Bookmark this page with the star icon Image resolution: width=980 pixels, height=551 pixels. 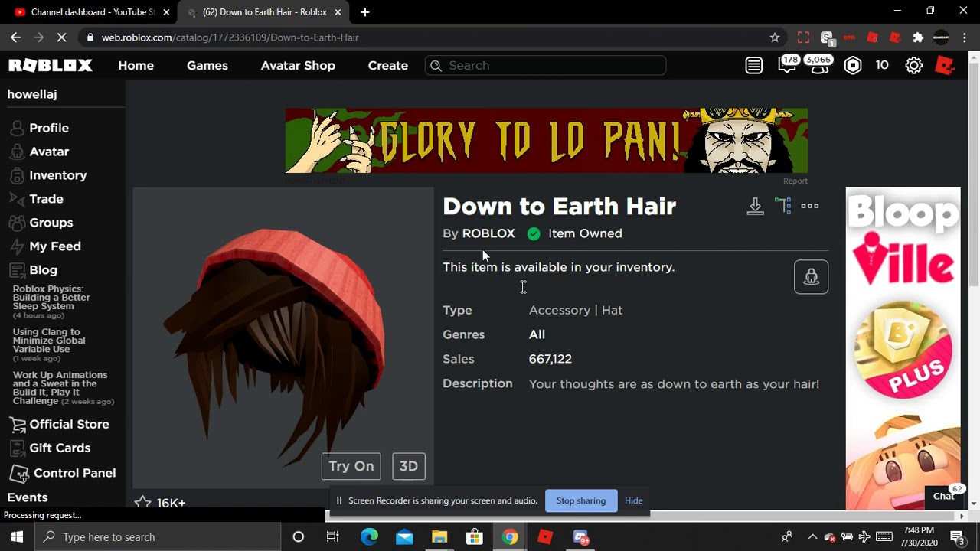click(x=775, y=37)
